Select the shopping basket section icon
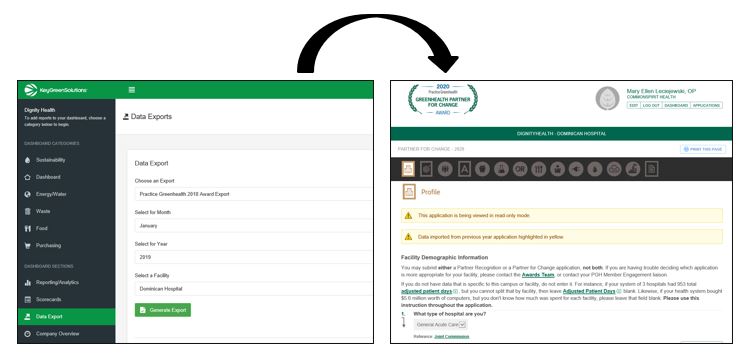 (557, 169)
